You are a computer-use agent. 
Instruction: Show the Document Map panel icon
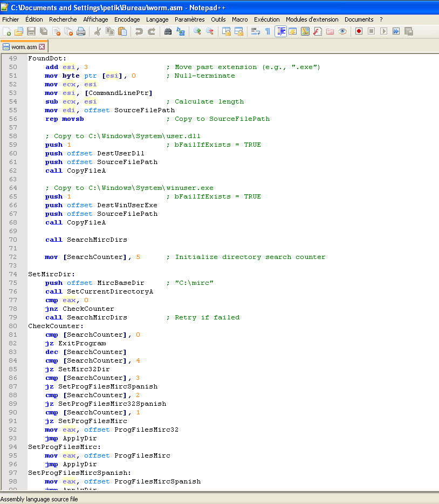pos(305,31)
